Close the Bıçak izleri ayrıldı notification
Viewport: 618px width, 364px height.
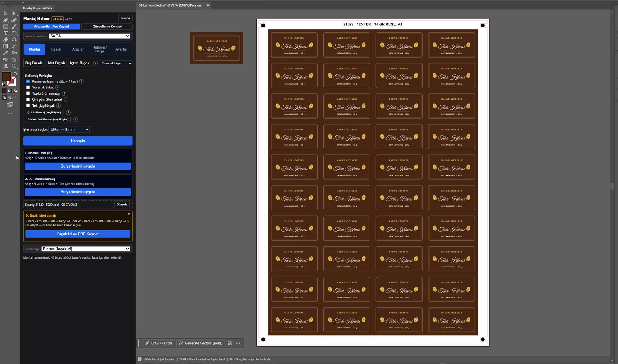tap(129, 214)
